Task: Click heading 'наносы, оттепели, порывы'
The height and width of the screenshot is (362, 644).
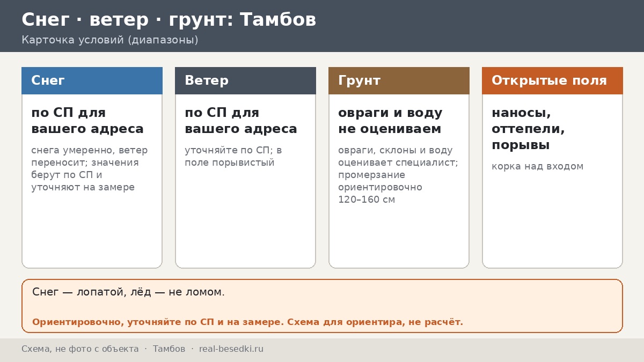Action: (x=529, y=129)
